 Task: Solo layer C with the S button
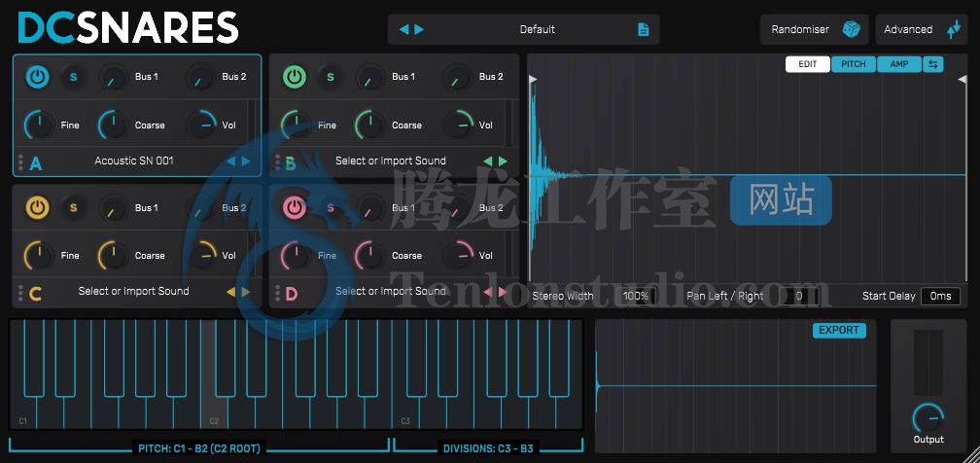(x=73, y=208)
